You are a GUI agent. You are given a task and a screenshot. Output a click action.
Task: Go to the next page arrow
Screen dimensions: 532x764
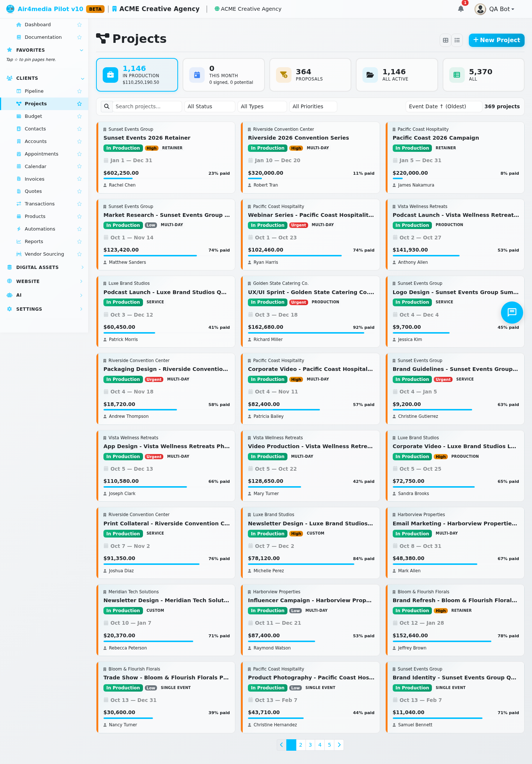339,745
